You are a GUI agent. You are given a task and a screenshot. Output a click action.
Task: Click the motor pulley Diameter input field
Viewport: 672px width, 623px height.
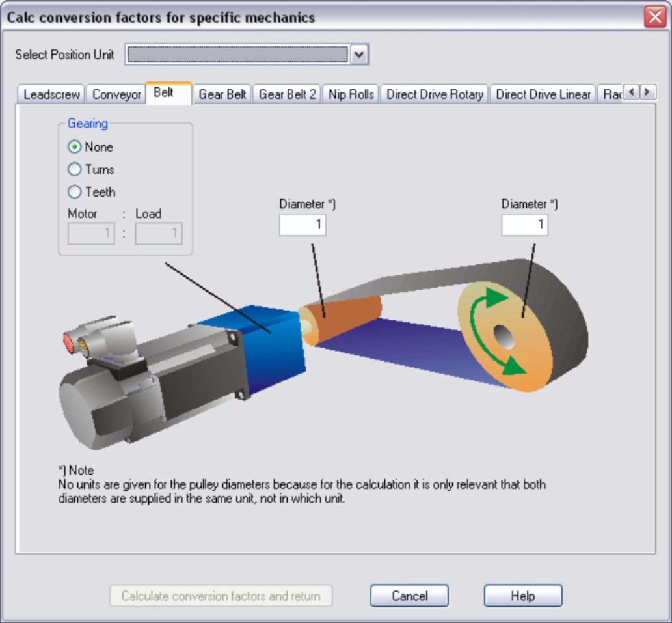coord(302,225)
